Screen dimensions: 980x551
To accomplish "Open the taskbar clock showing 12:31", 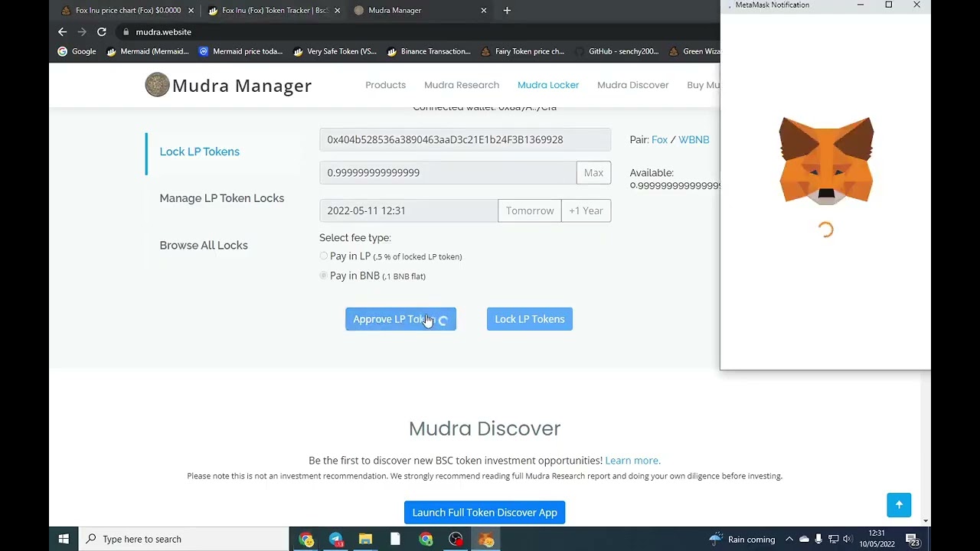I will click(877, 539).
